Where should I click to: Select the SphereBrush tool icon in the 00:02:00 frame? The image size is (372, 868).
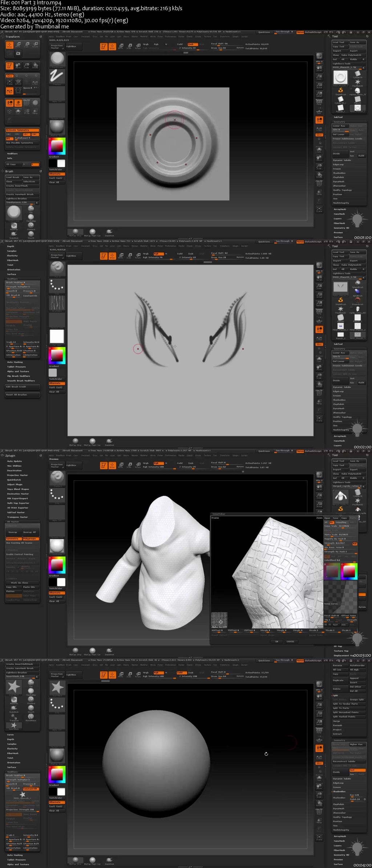pos(357,284)
